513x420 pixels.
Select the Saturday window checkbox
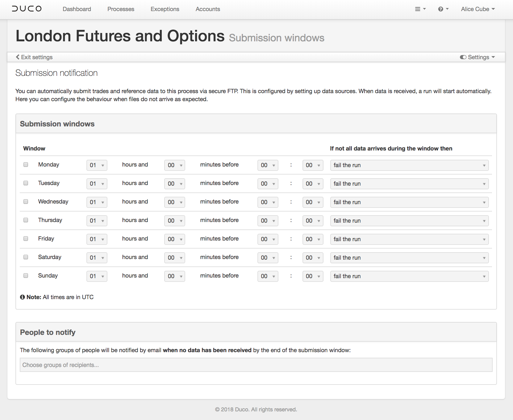click(x=26, y=257)
